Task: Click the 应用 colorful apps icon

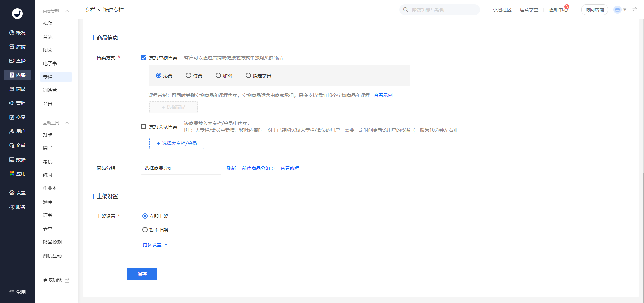Action: click(12, 174)
